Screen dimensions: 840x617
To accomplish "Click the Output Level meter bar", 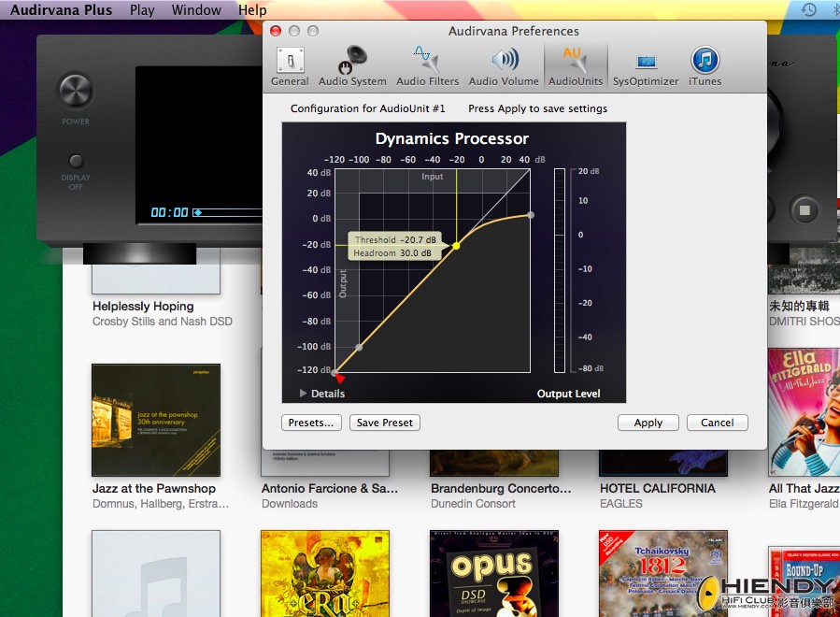I will [x=560, y=270].
